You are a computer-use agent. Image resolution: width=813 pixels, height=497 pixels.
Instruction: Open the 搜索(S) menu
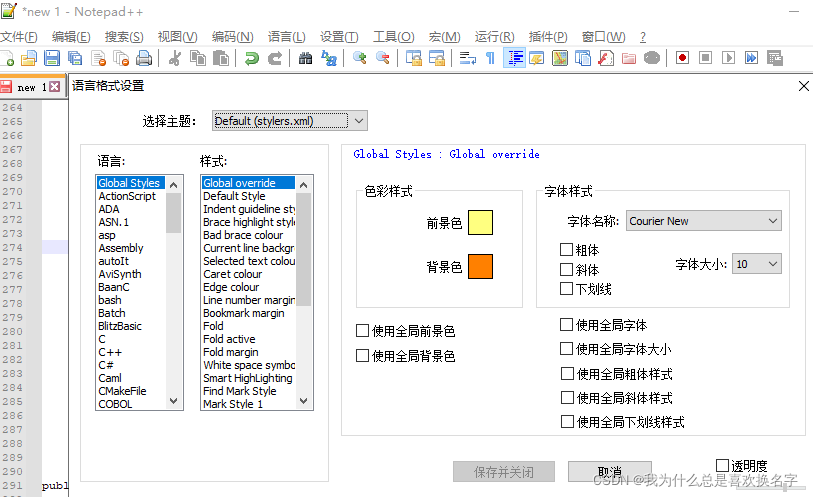(124, 37)
